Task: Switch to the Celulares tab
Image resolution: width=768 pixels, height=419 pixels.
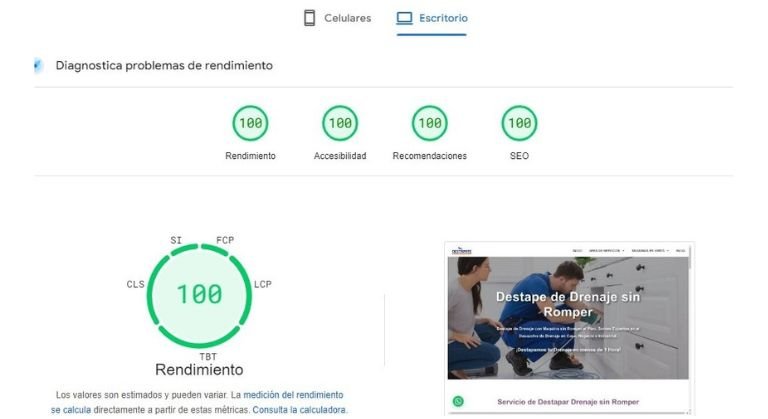Action: (x=337, y=18)
